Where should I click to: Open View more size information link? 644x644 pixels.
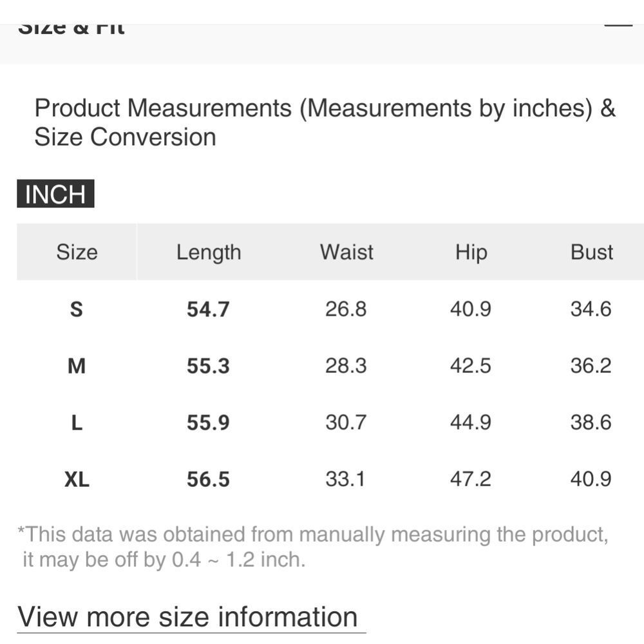pyautogui.click(x=187, y=617)
